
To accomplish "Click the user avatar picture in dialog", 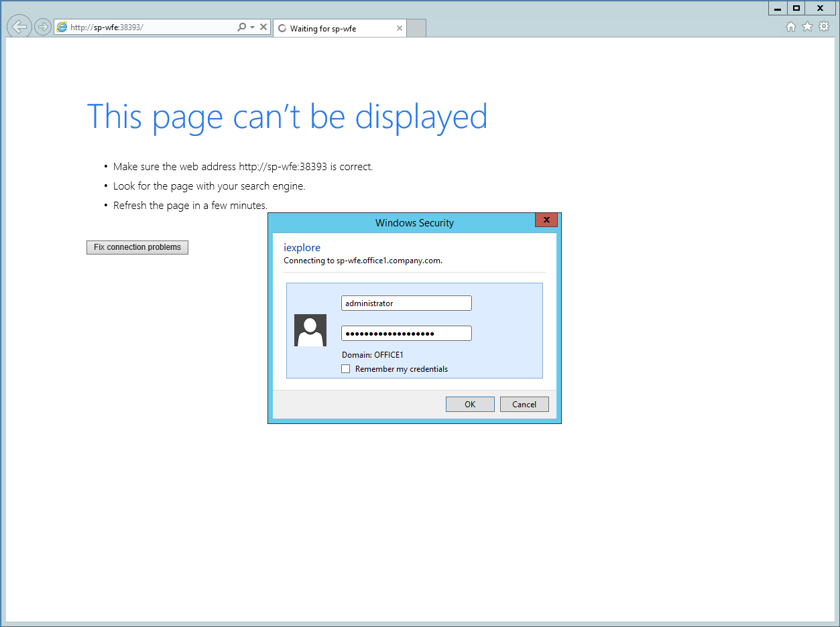I will 310,330.
